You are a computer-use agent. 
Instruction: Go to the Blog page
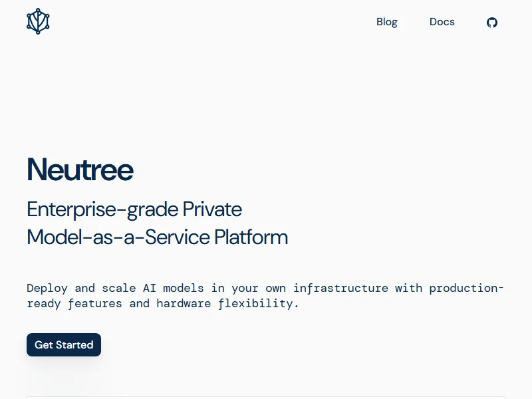(386, 22)
